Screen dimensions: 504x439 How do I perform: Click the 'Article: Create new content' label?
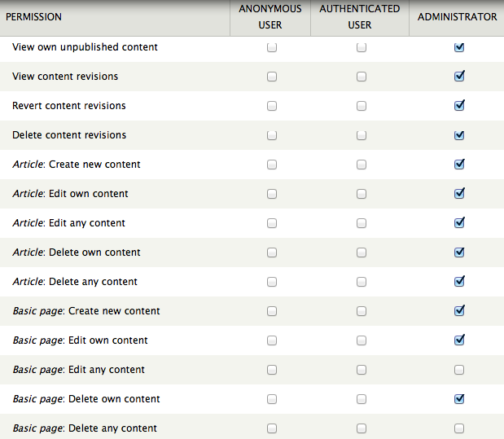[77, 165]
